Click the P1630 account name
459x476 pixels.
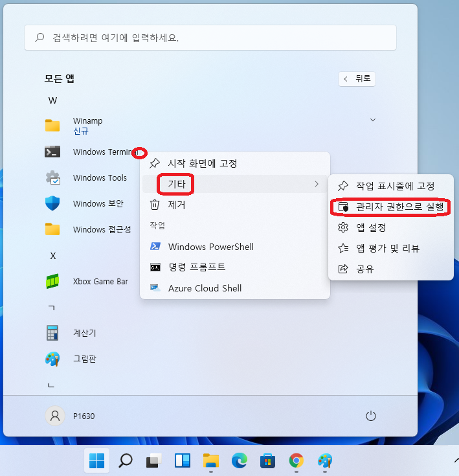pos(84,416)
